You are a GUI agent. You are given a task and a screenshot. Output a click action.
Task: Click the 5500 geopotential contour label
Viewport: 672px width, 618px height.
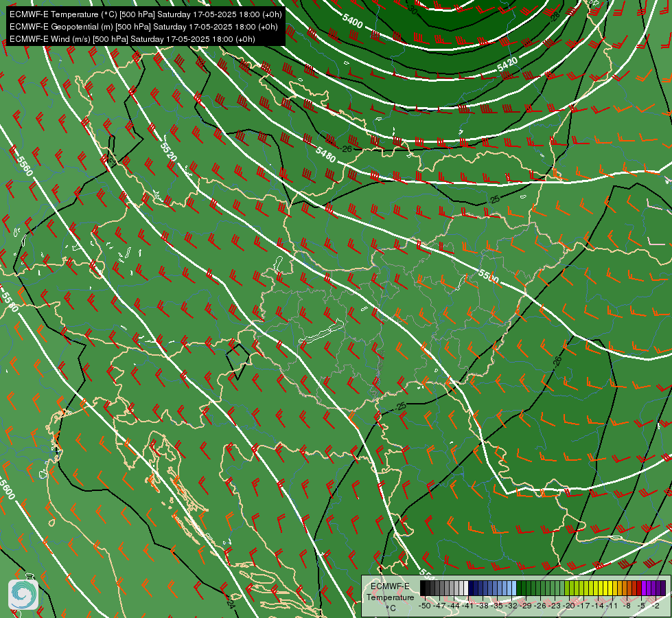point(489,277)
